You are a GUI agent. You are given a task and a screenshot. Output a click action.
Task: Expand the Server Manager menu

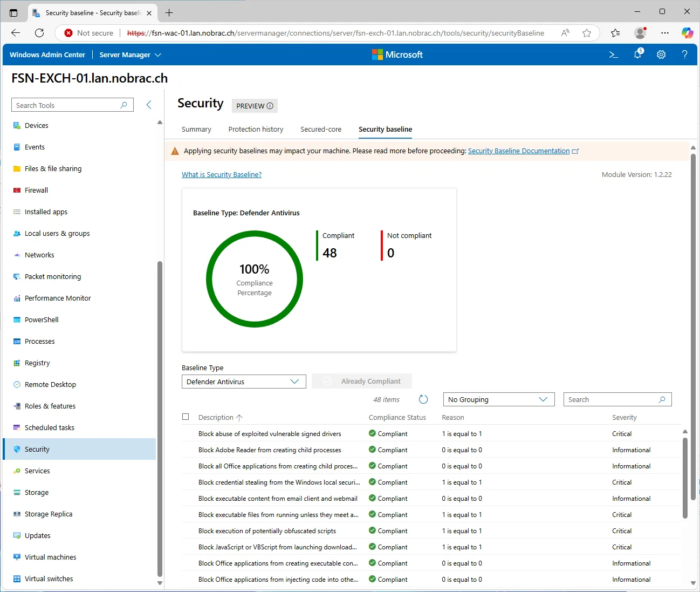click(130, 55)
